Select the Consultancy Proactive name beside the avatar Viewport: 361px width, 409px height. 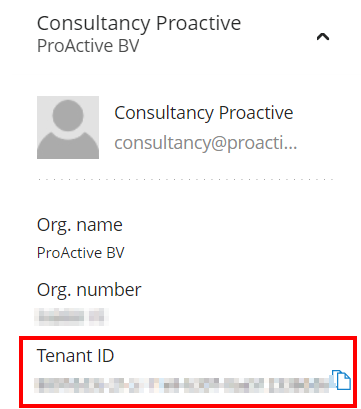tap(204, 113)
